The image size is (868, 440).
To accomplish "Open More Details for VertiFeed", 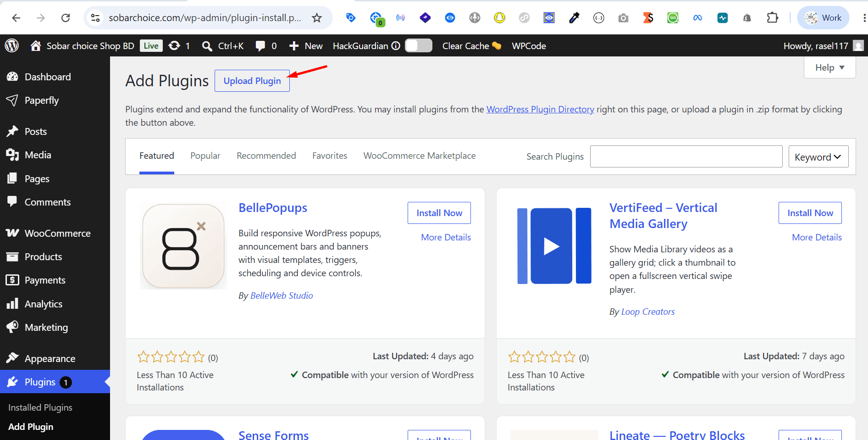I will coord(817,237).
